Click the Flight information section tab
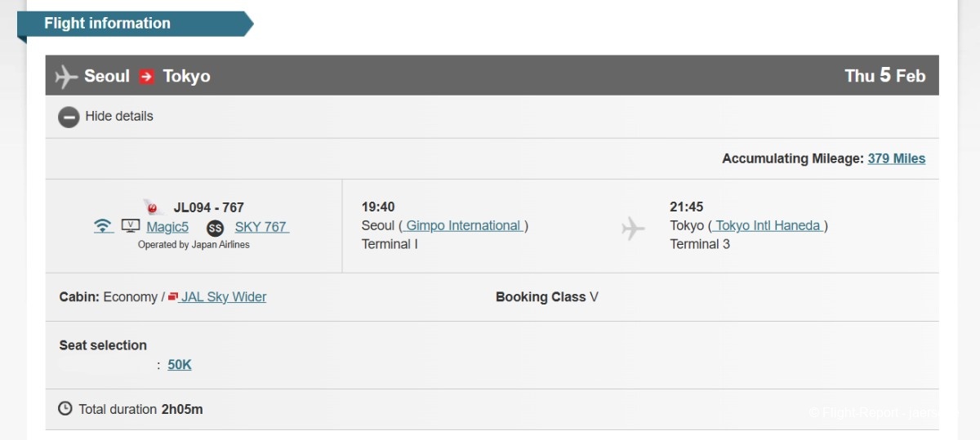Screen dimensions: 980x440 click(108, 24)
